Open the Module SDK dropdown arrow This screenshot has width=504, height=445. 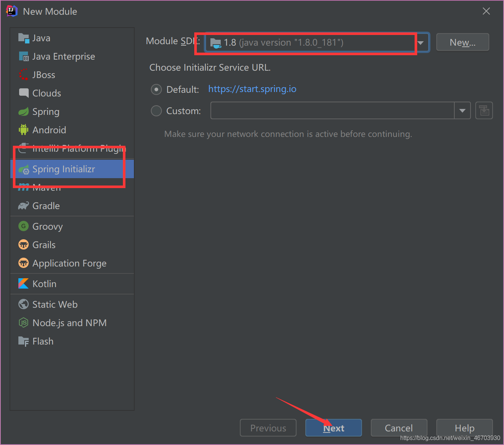click(x=421, y=43)
